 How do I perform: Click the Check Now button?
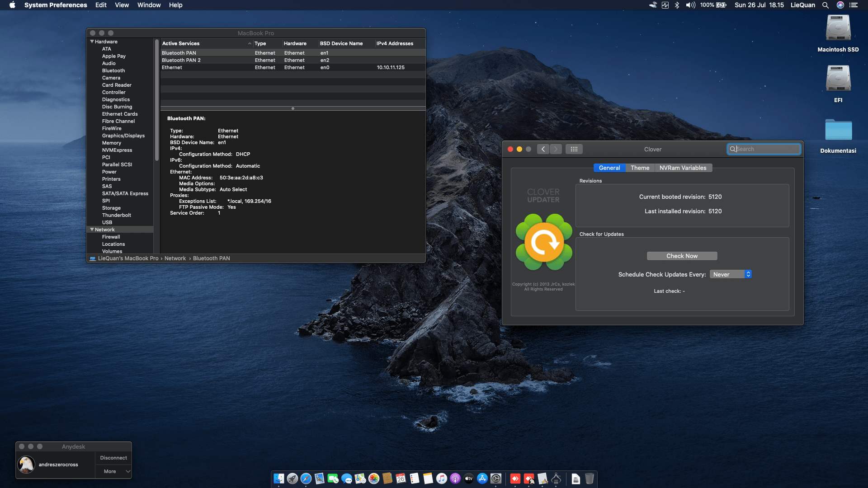[682, 256]
